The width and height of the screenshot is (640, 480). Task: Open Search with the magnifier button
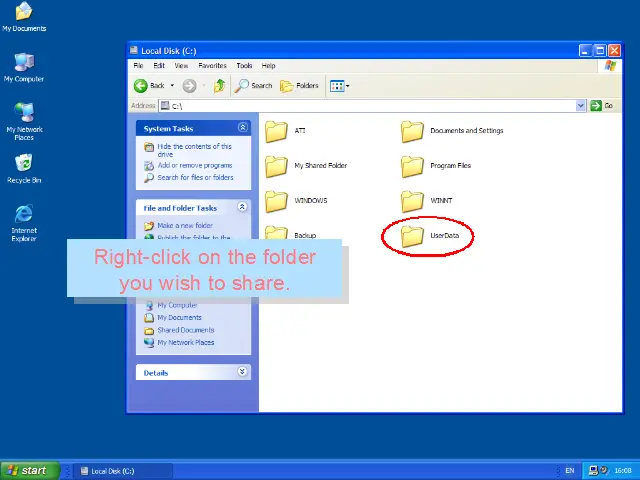click(253, 86)
